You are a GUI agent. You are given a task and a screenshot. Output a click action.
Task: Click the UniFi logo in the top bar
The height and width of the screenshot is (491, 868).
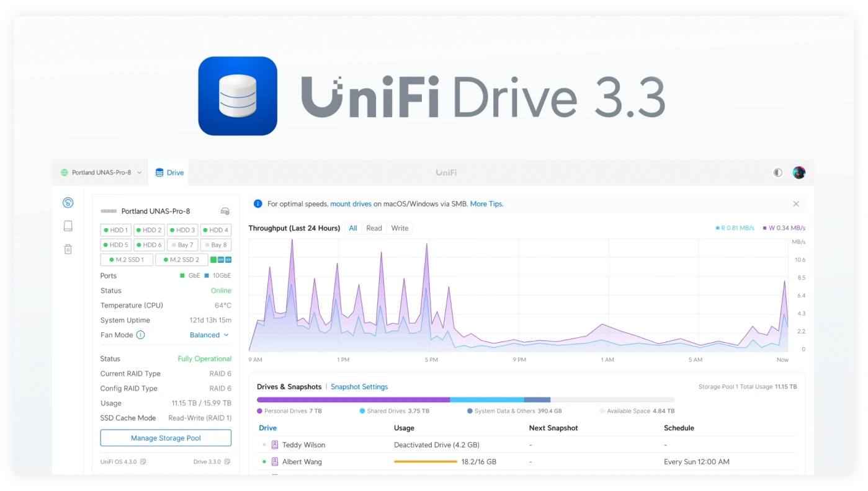point(446,173)
